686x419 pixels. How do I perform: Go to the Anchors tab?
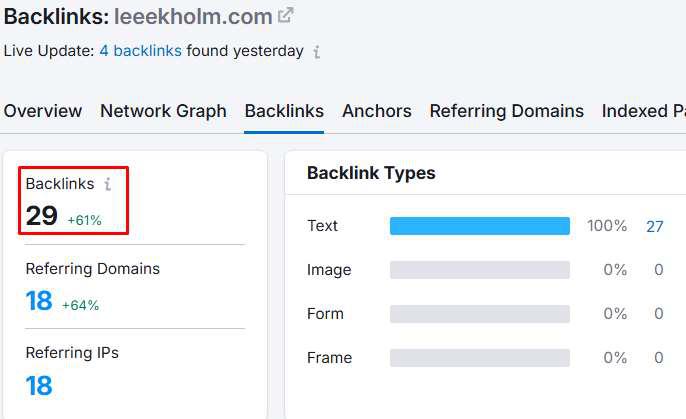coord(376,111)
